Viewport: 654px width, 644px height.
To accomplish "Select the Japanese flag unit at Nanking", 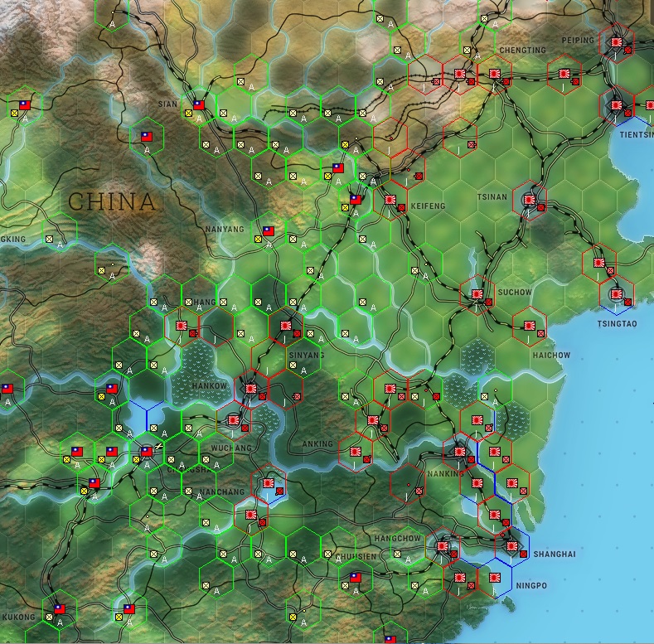I will click(x=460, y=452).
